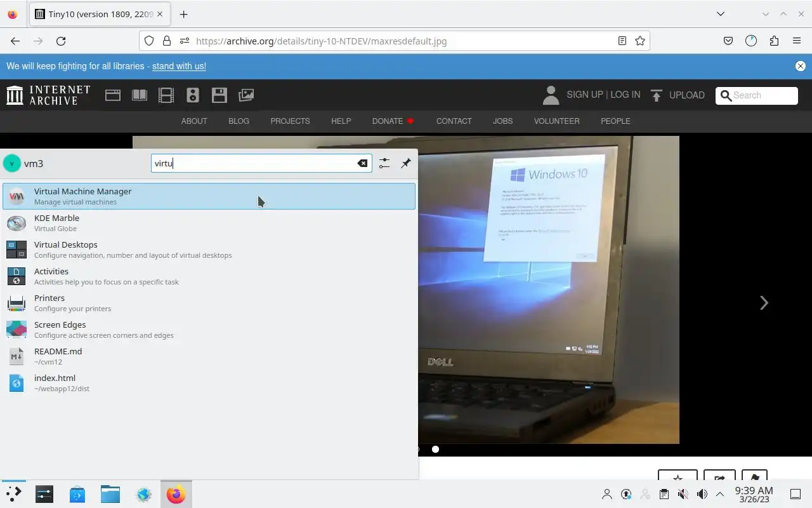Screen dimensions: 812x508
Task: Clear the launcher search text
Action: [362, 163]
